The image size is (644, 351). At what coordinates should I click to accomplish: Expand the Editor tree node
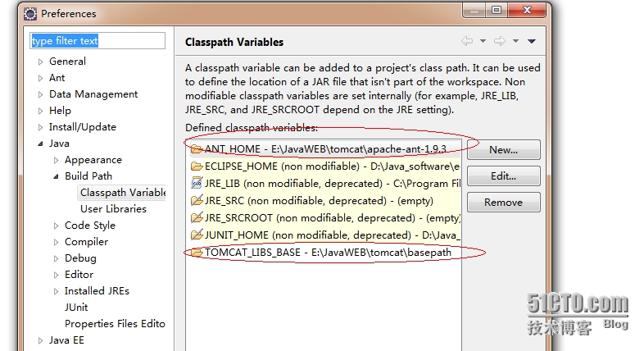[56, 275]
